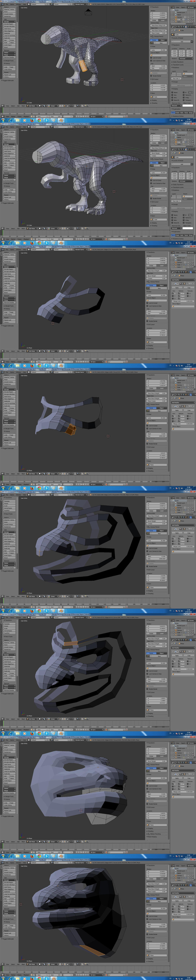Enable Lock Camera to View in second screenshot
Image resolution: width=196 pixels, height=980 pixels.
point(151,183)
